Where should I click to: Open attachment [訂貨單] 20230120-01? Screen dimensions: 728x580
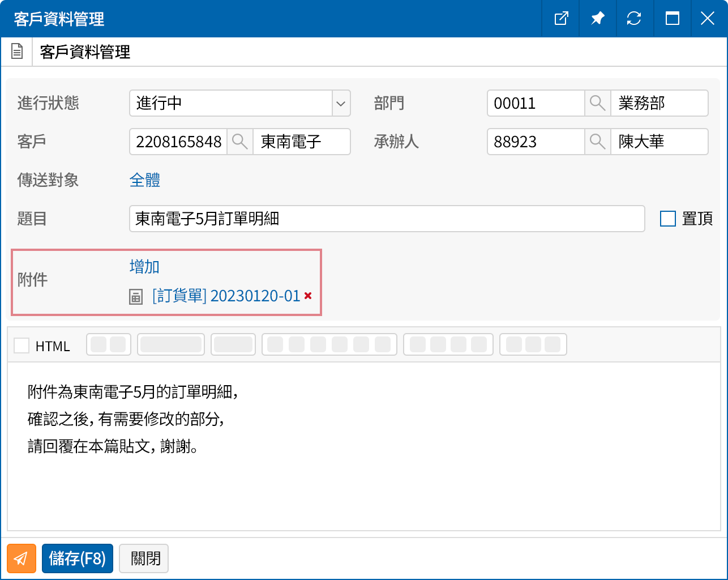pyautogui.click(x=226, y=296)
